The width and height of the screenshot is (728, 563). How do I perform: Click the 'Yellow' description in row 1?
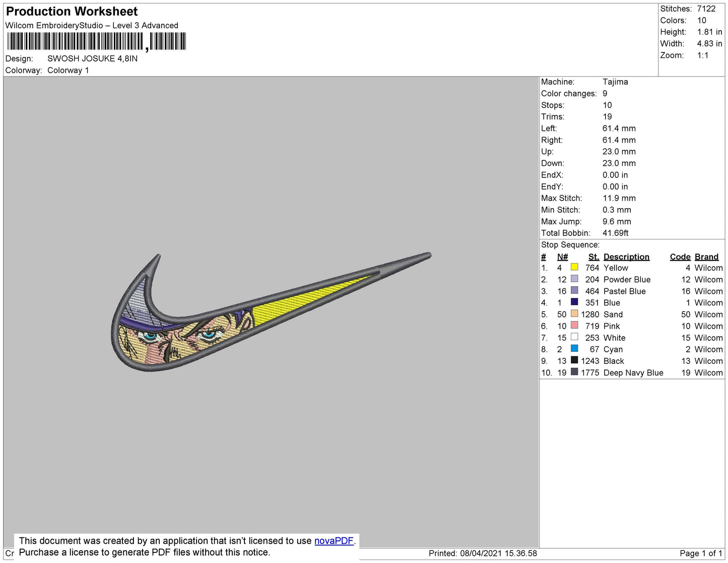616,268
